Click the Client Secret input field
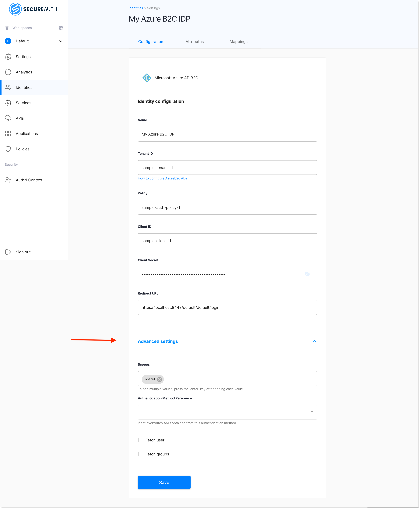 (227, 274)
